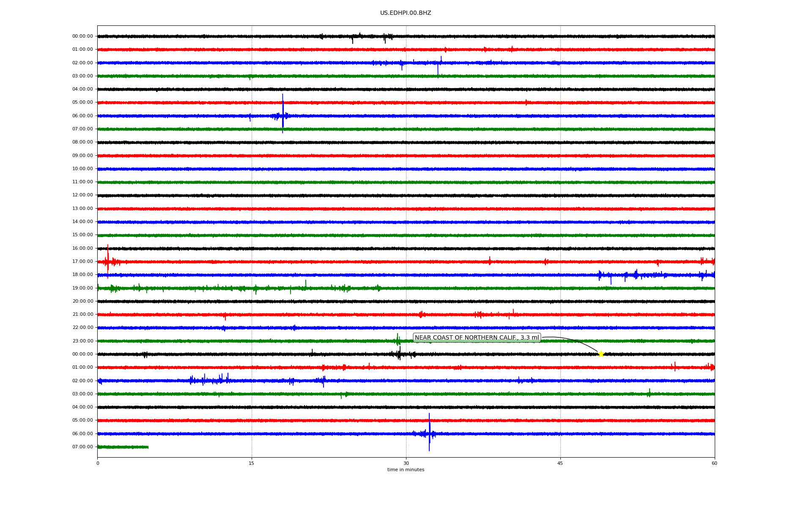Click the short green 07:00:00 trace at bottom
This screenshot has width=812, height=508.
click(123, 447)
